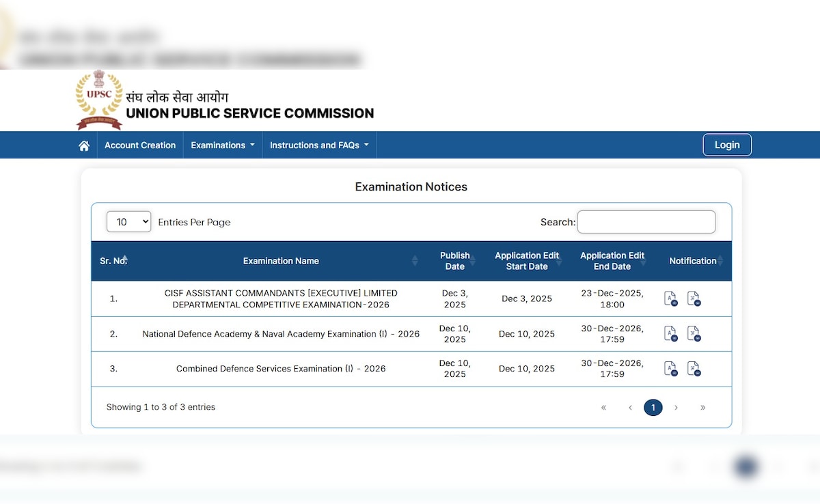This screenshot has width=820, height=504.
Task: Open the Account Creation menu item
Action: [140, 145]
